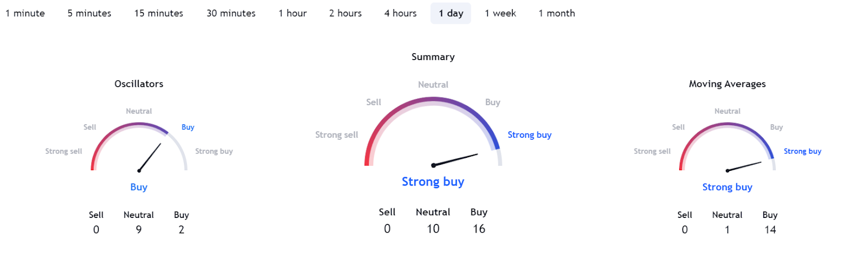Select the 5 minutes timeframe

pos(89,13)
